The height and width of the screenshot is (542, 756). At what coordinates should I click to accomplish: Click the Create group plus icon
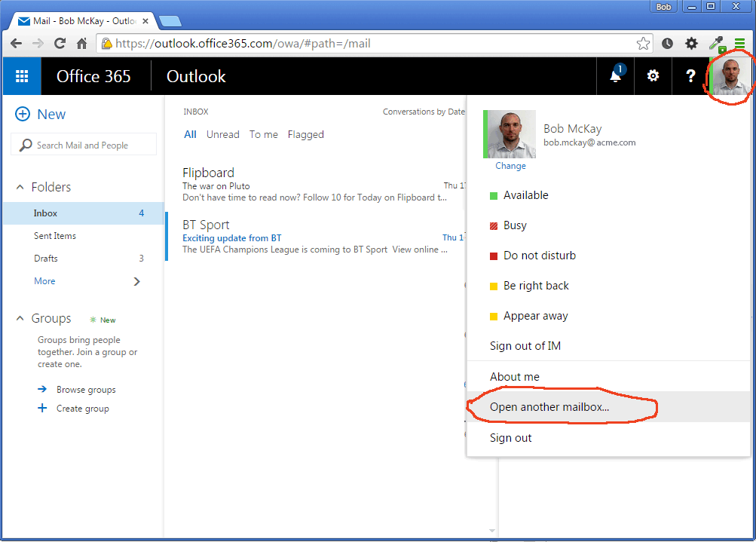42,408
